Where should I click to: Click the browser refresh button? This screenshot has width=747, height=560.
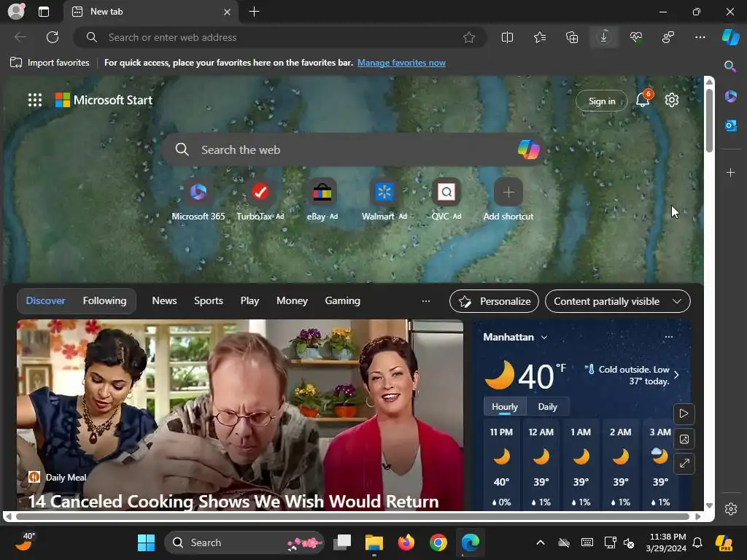click(53, 37)
